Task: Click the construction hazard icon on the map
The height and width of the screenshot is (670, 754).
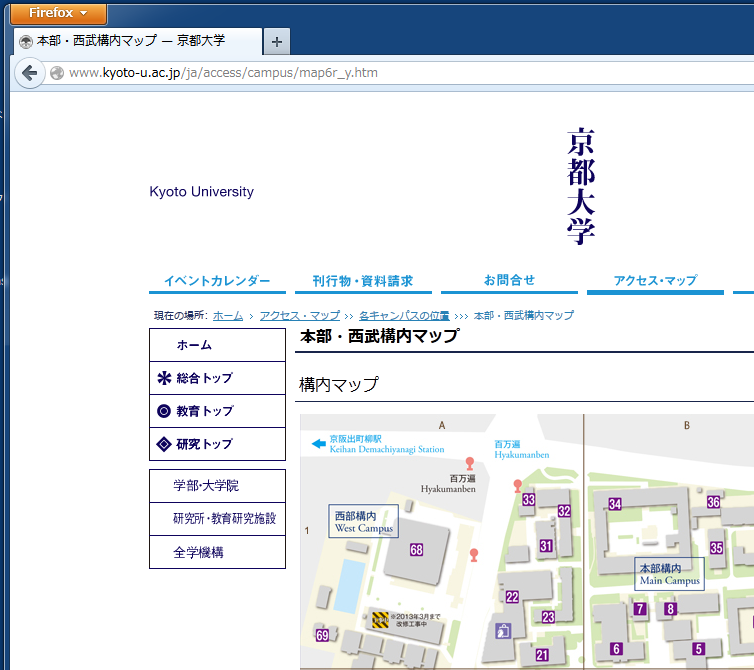Action: coord(380,620)
